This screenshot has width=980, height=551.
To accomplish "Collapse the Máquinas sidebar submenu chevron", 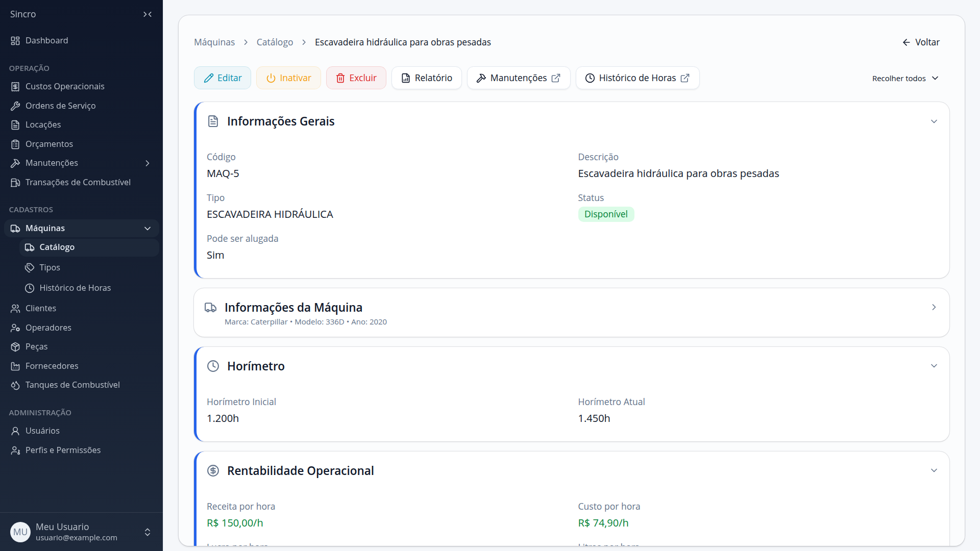I will (148, 229).
